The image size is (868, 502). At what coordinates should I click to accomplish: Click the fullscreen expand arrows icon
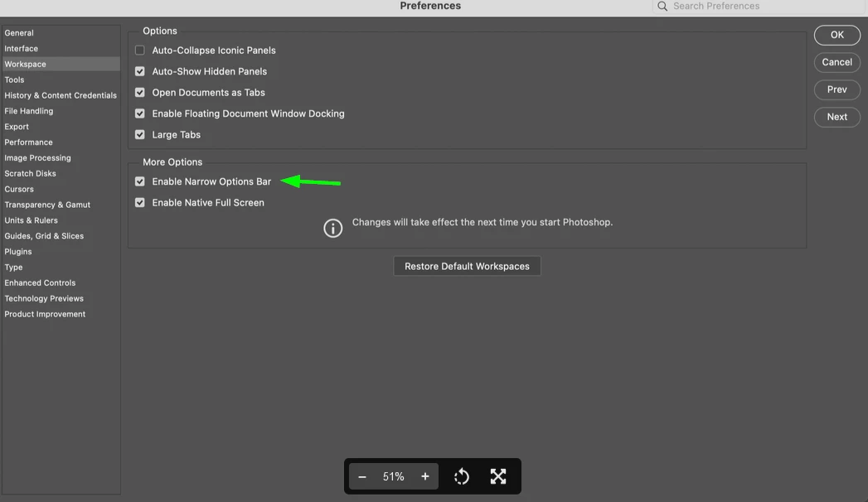(498, 476)
